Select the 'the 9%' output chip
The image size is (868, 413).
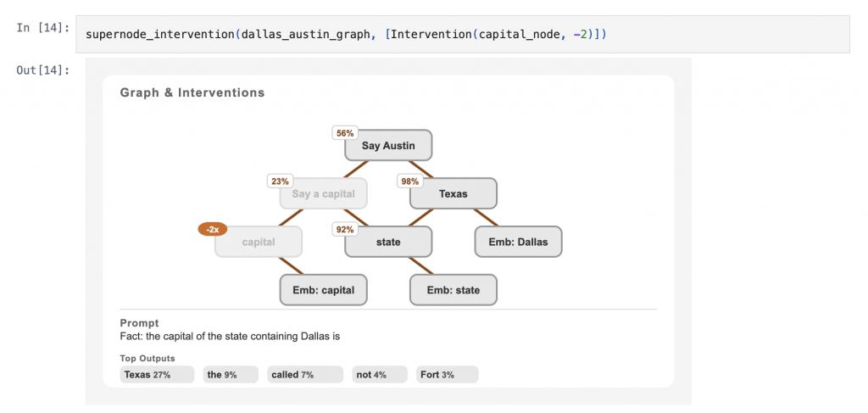[x=231, y=375]
